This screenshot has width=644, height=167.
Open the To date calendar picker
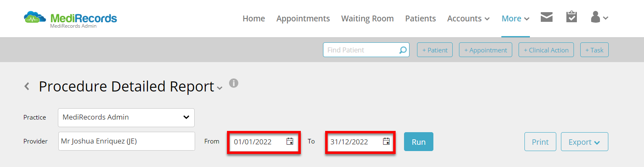point(386,141)
